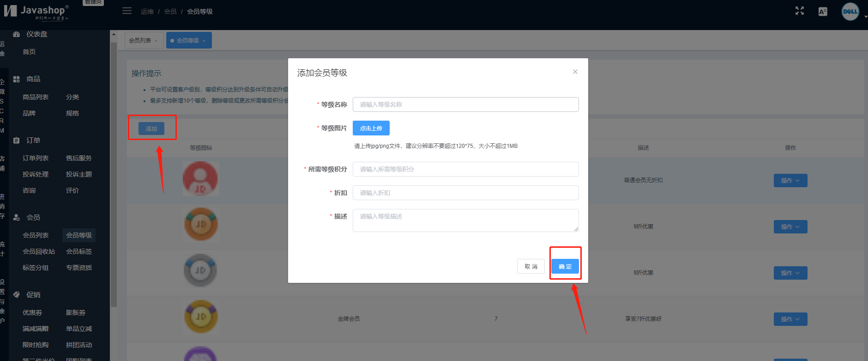This screenshot has width=868, height=361.
Task: Open 品牌 in sidebar
Action: click(x=29, y=113)
